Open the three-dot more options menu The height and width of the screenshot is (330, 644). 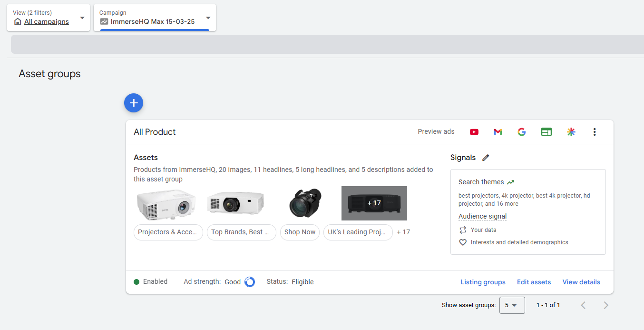click(595, 132)
